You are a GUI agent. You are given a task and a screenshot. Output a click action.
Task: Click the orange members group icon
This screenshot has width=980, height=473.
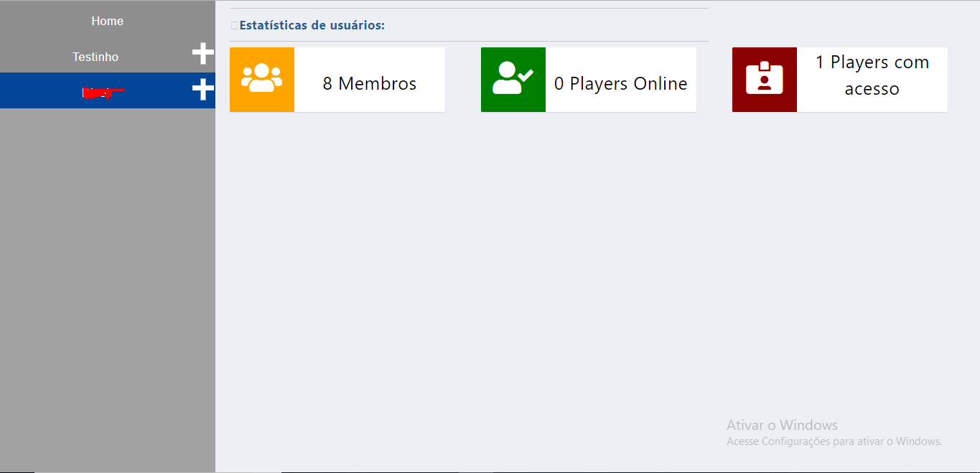[261, 79]
